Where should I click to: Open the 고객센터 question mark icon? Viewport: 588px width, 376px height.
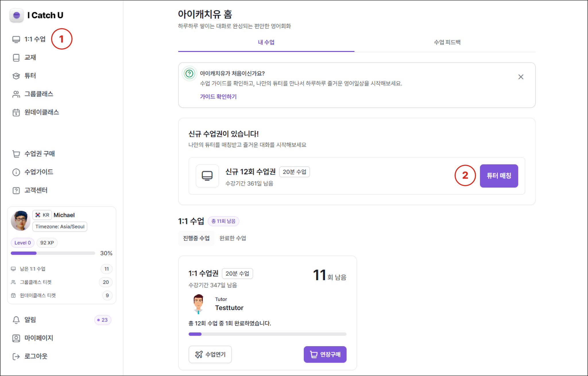[x=16, y=190]
